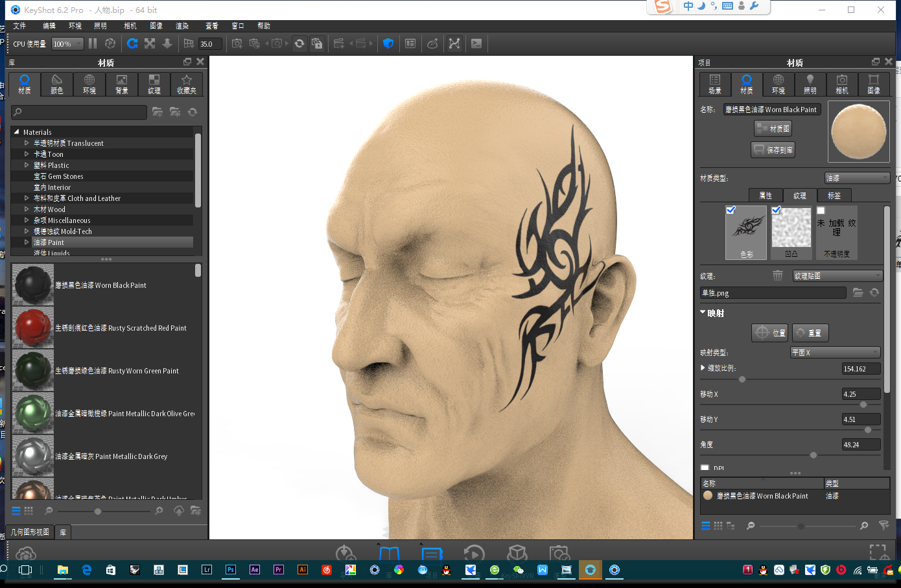The height and width of the screenshot is (588, 901).
Task: Uncheck the 凹凸 bump texture checkbox
Action: (x=776, y=209)
